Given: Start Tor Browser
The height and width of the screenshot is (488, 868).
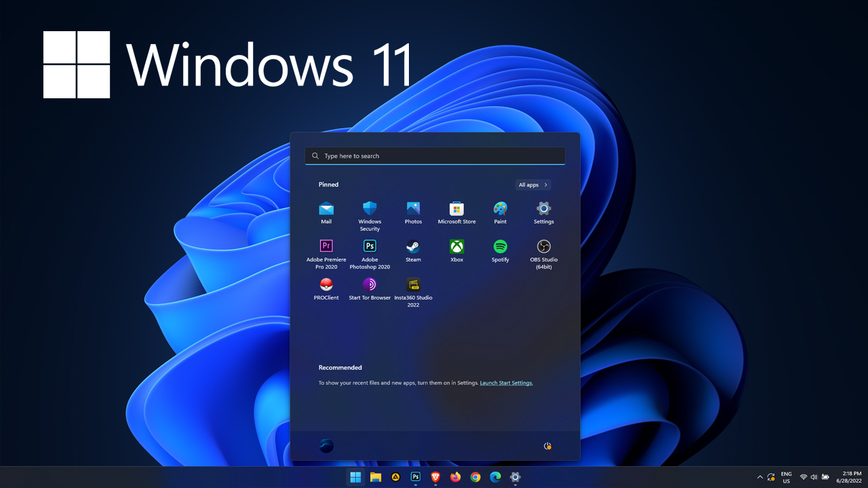Looking at the screenshot, I should click(370, 289).
